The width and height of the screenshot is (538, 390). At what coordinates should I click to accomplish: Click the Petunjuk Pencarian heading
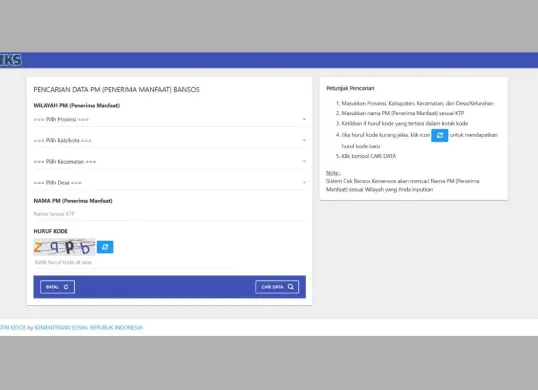350,88
